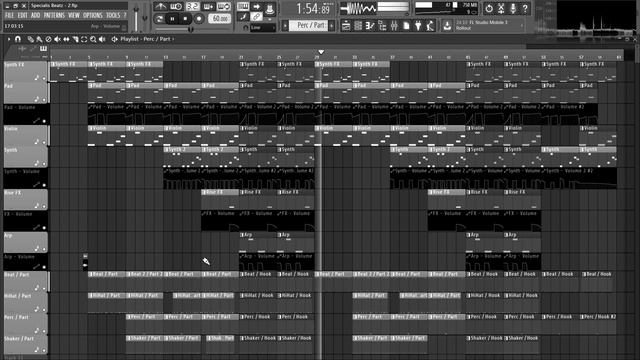The width and height of the screenshot is (640, 360).
Task: Open the Browser panel
Action: pyautogui.click(x=382, y=26)
